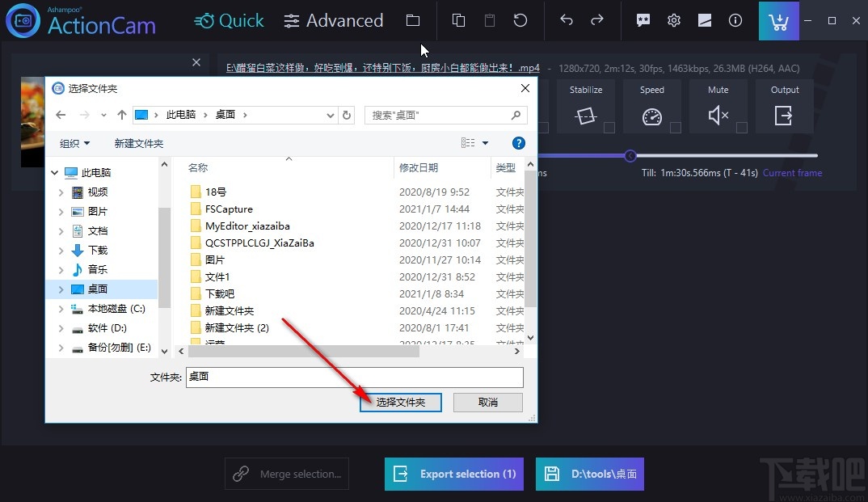Enable the Stabilize checkbox
The height and width of the screenshot is (502, 868).
click(x=608, y=126)
